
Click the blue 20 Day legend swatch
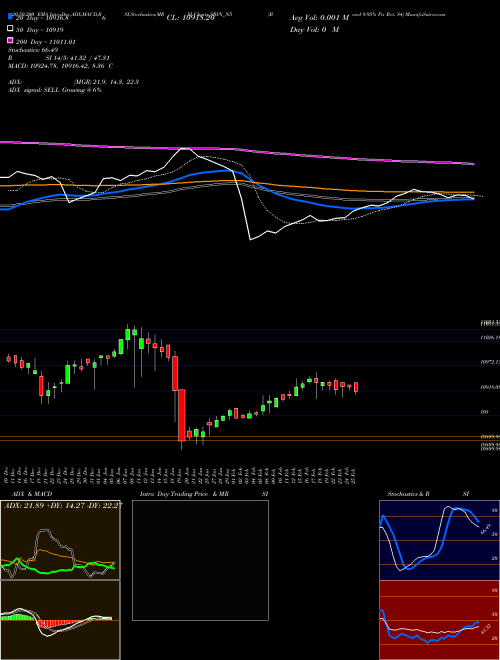coord(10,17)
